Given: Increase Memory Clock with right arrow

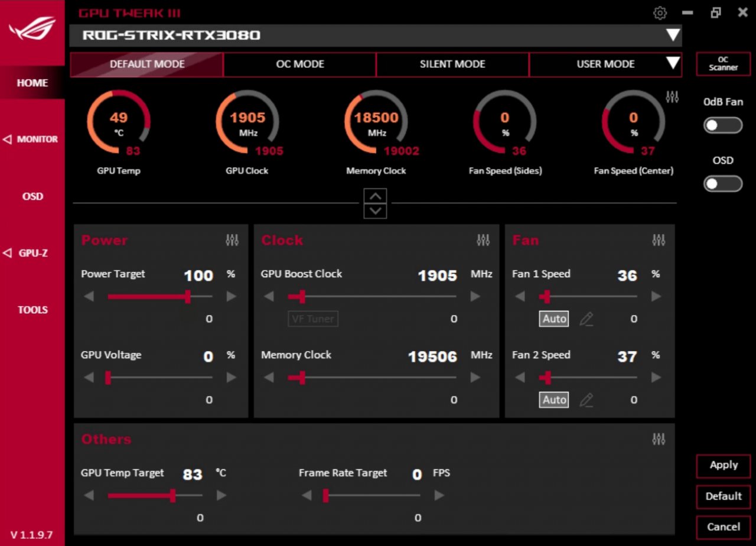Looking at the screenshot, I should (x=475, y=378).
